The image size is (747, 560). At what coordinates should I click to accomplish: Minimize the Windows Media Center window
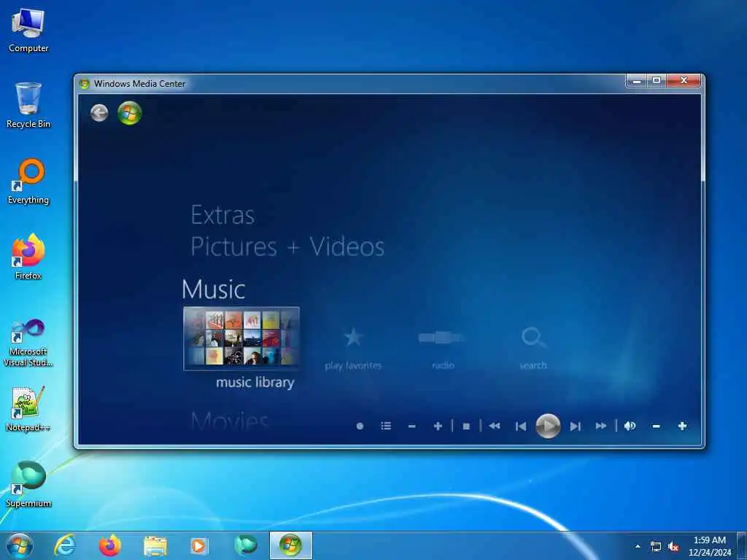click(x=637, y=82)
